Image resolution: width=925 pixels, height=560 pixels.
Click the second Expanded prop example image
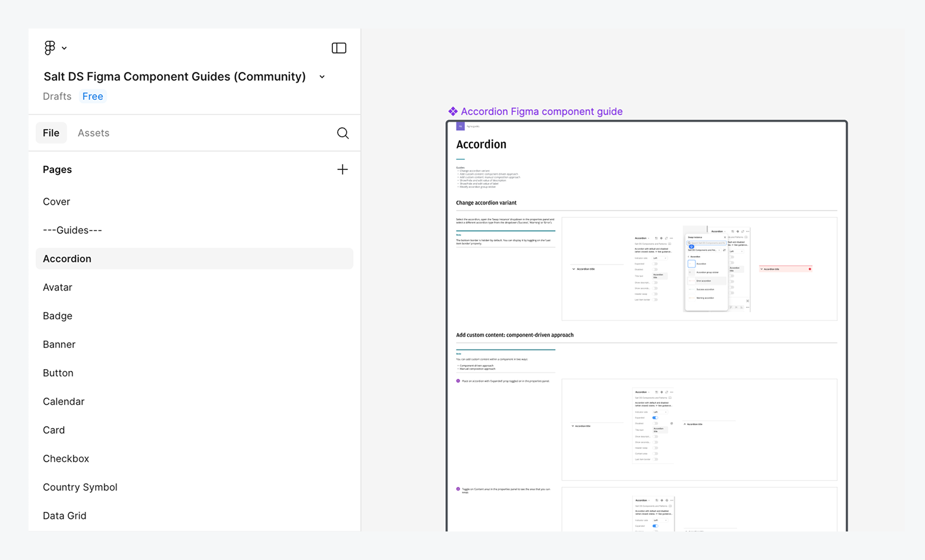click(699, 429)
